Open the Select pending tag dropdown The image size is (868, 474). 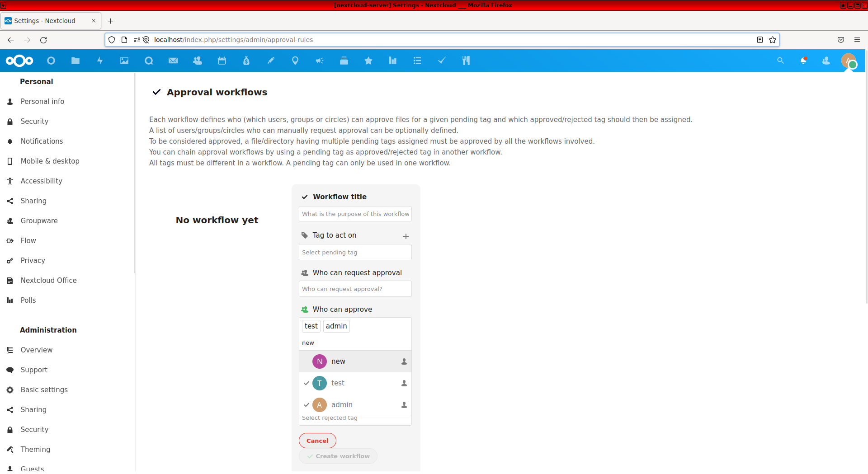355,252
